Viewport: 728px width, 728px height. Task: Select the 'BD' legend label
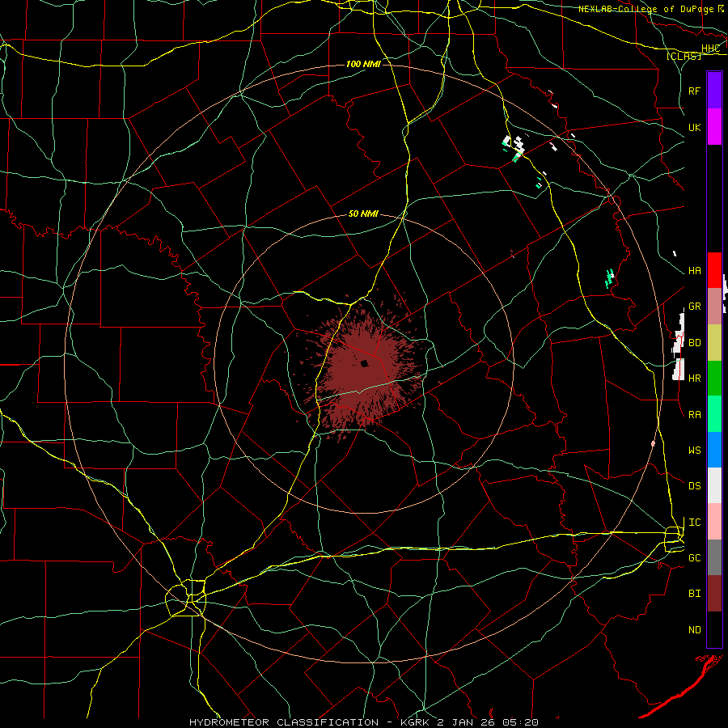(694, 343)
